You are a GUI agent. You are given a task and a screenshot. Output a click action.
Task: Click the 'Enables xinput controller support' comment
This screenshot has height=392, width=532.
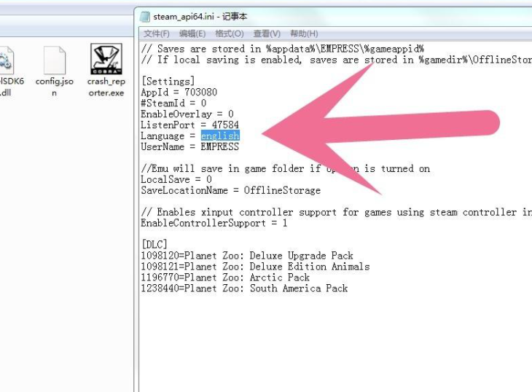[x=336, y=212]
